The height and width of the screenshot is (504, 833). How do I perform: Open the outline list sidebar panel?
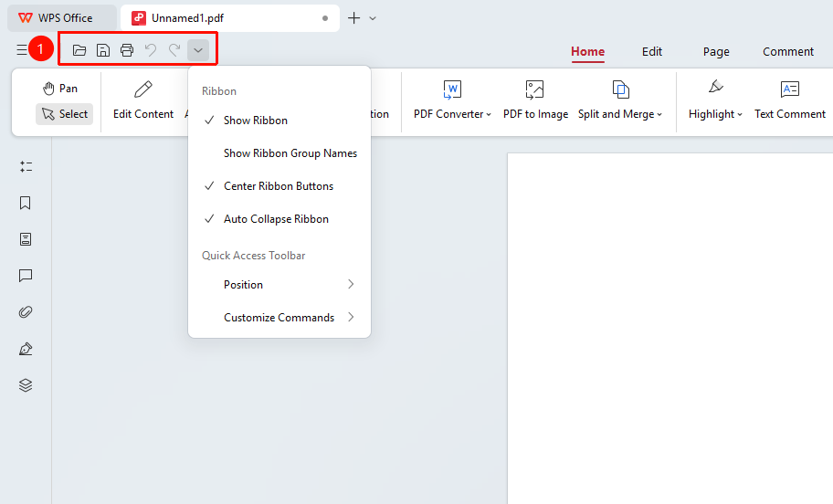26,167
